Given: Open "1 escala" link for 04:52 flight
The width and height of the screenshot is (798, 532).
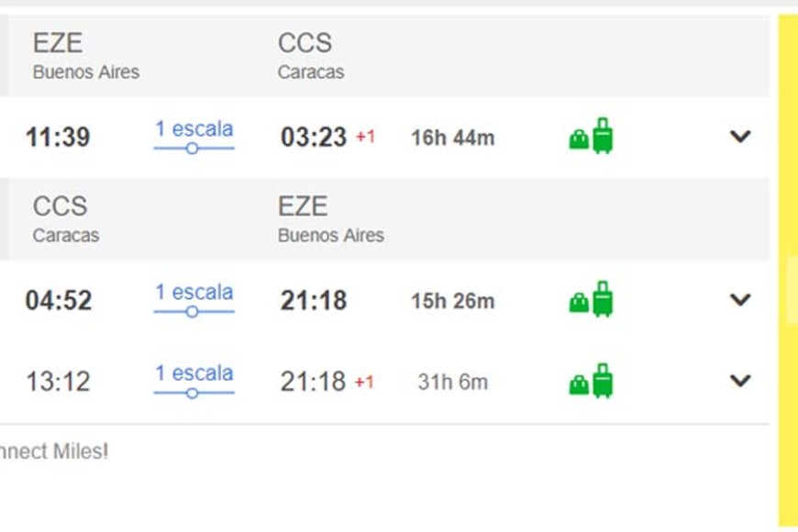Looking at the screenshot, I should [194, 293].
